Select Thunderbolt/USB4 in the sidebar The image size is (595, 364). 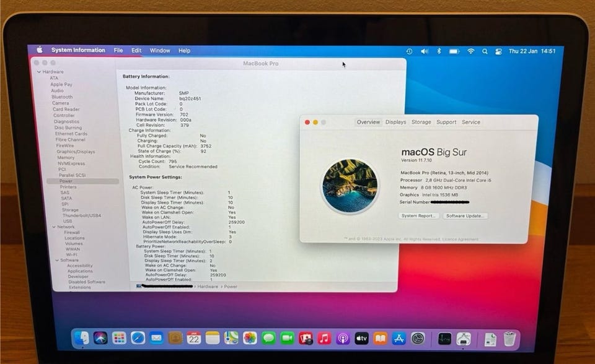[x=82, y=215]
